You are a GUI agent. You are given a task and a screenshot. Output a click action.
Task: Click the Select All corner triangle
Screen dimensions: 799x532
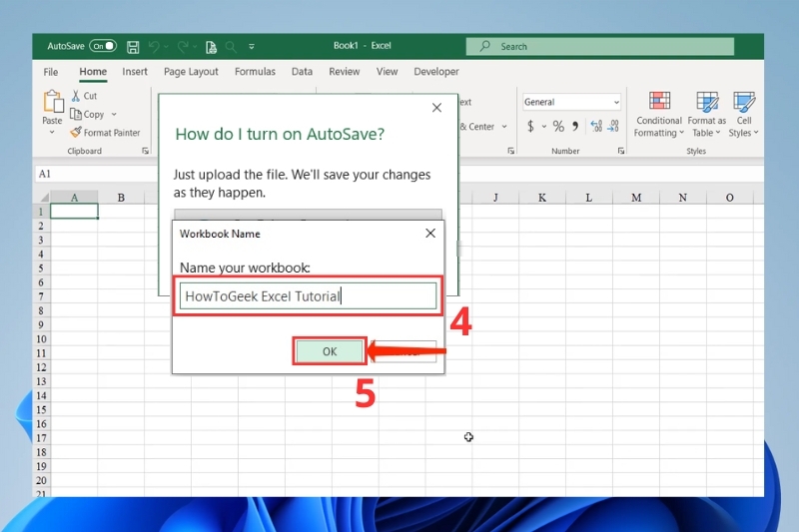(44, 198)
